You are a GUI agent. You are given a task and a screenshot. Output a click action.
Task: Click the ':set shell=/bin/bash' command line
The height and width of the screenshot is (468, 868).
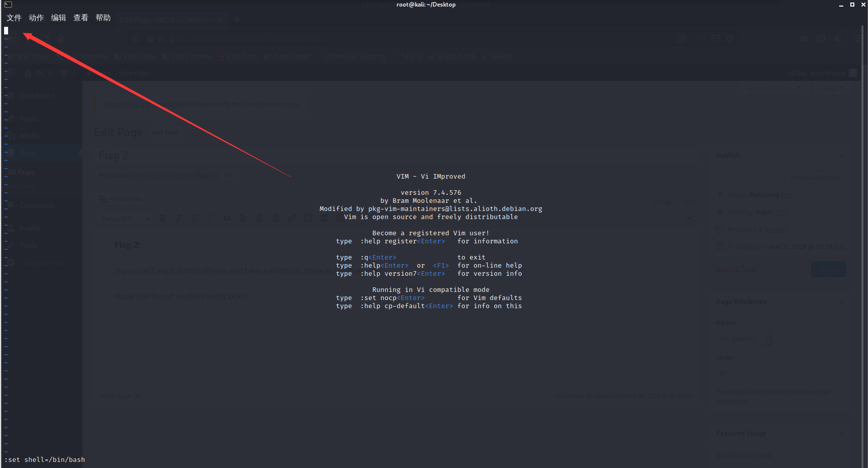pyautogui.click(x=45, y=460)
